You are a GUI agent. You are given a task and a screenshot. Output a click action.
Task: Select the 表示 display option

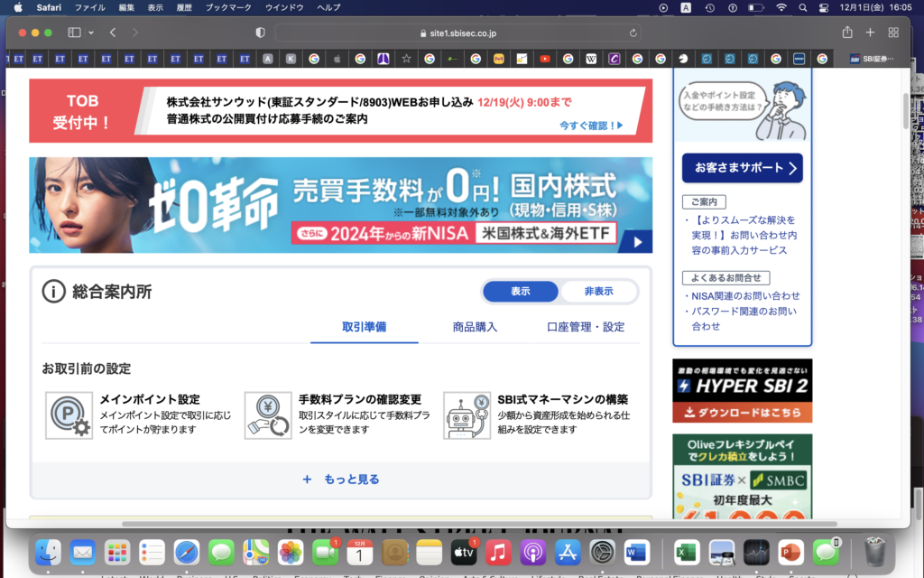point(522,291)
